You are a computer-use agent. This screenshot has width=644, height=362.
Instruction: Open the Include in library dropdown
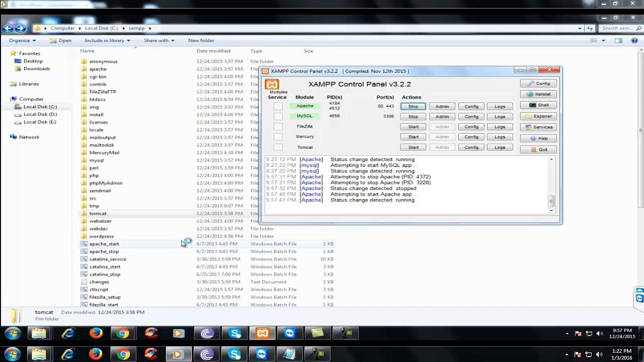[107, 40]
